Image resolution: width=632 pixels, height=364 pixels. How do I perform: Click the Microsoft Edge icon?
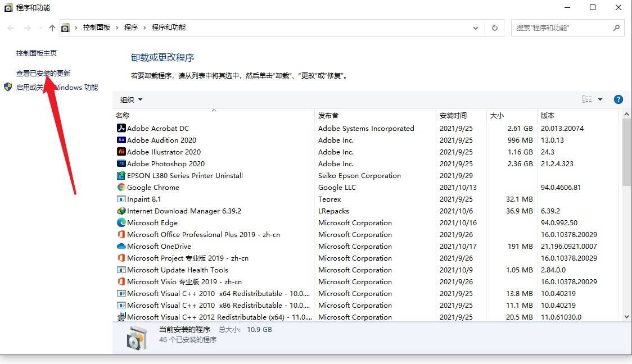121,222
